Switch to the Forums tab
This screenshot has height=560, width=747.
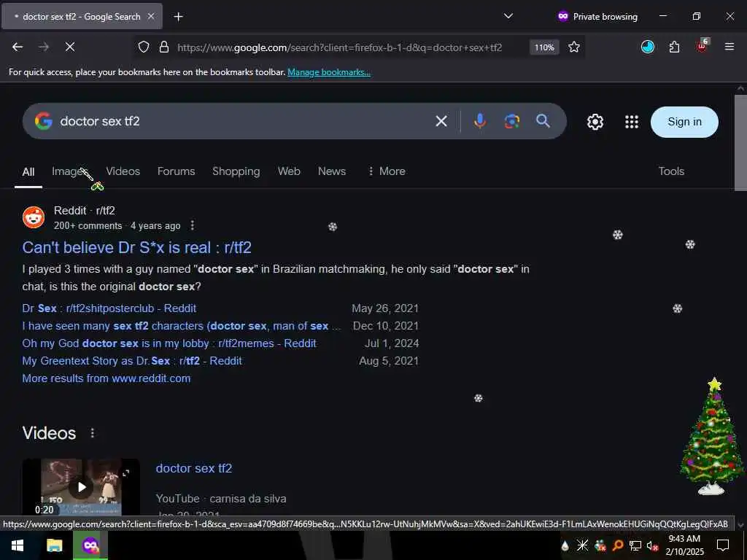tap(177, 171)
